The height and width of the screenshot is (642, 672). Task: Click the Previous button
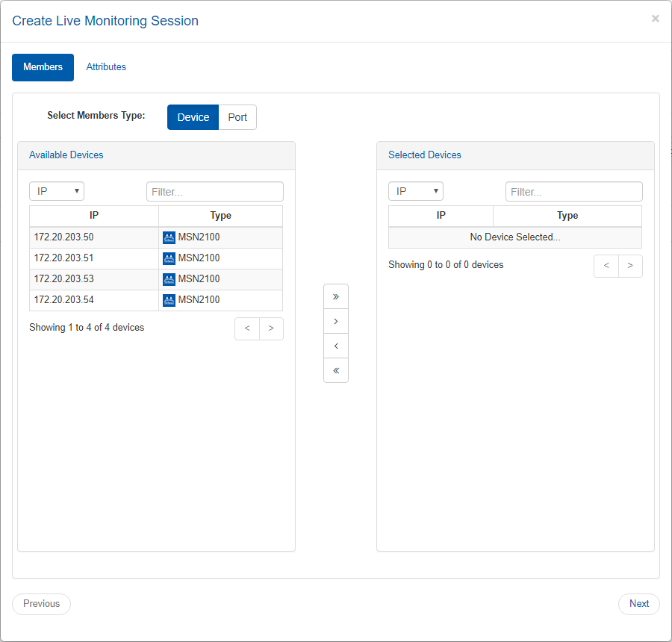(x=41, y=604)
